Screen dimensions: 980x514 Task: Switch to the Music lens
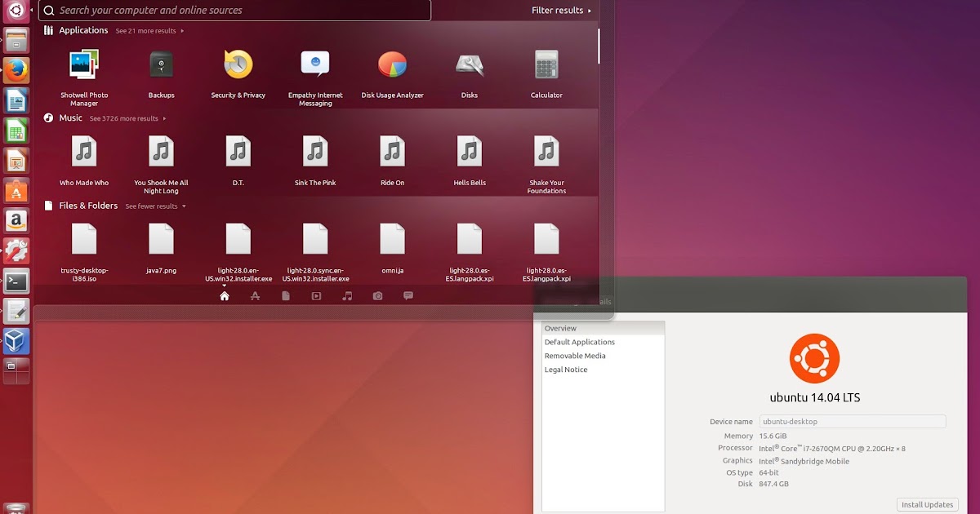(346, 296)
